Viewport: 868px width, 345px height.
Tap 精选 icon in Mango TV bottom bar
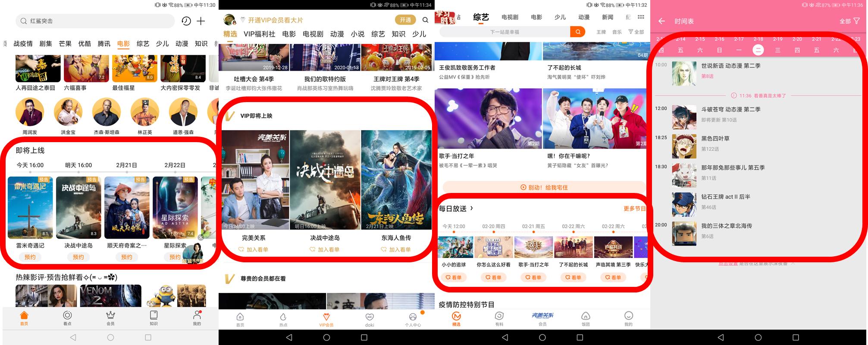click(x=456, y=319)
